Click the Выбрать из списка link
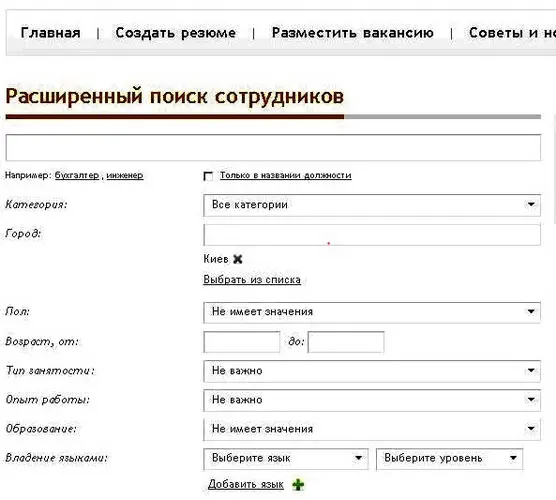This screenshot has width=556, height=500. point(252,280)
